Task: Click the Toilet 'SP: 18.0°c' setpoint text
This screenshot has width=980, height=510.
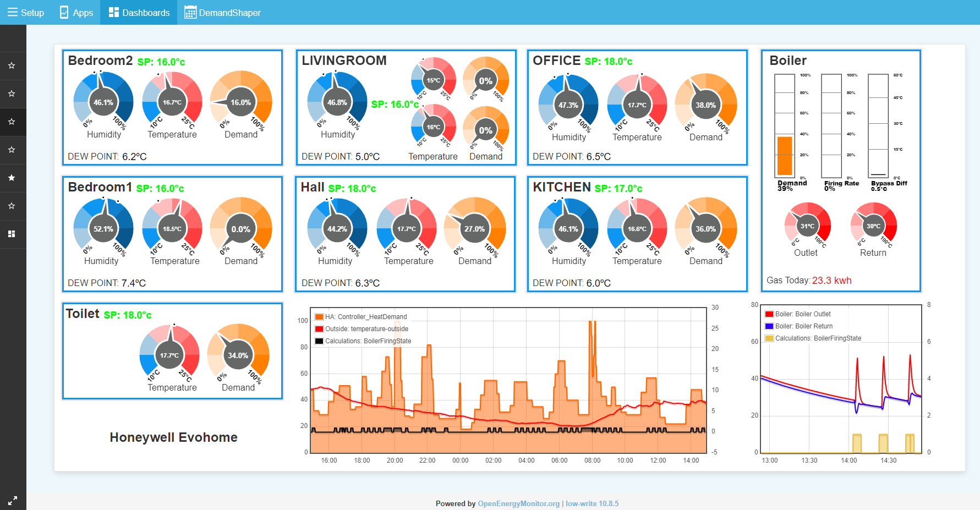Action: [x=128, y=315]
